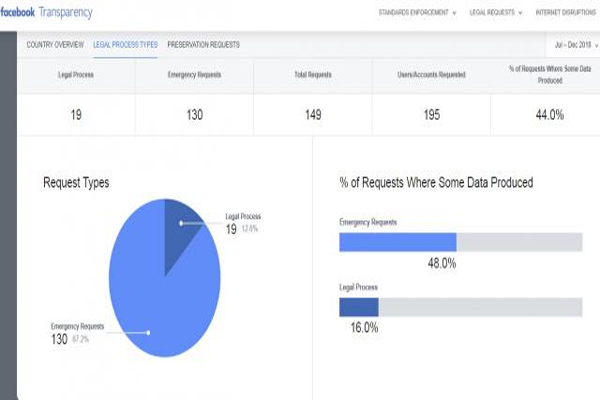
Task: Click the Legal Process column header
Action: (x=76, y=75)
